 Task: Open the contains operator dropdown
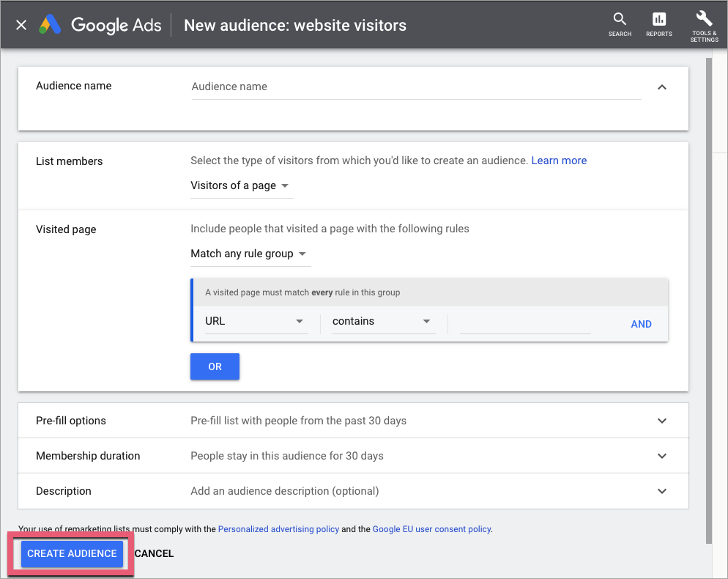click(382, 322)
